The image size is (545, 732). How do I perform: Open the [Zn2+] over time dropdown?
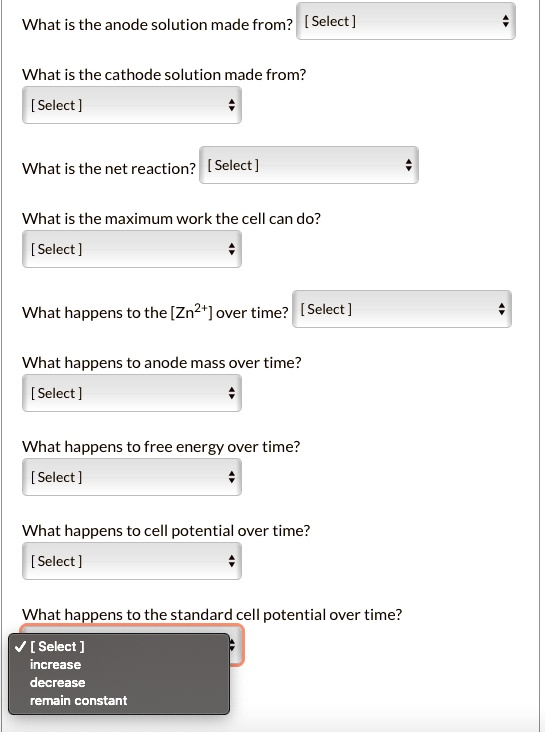coord(402,309)
